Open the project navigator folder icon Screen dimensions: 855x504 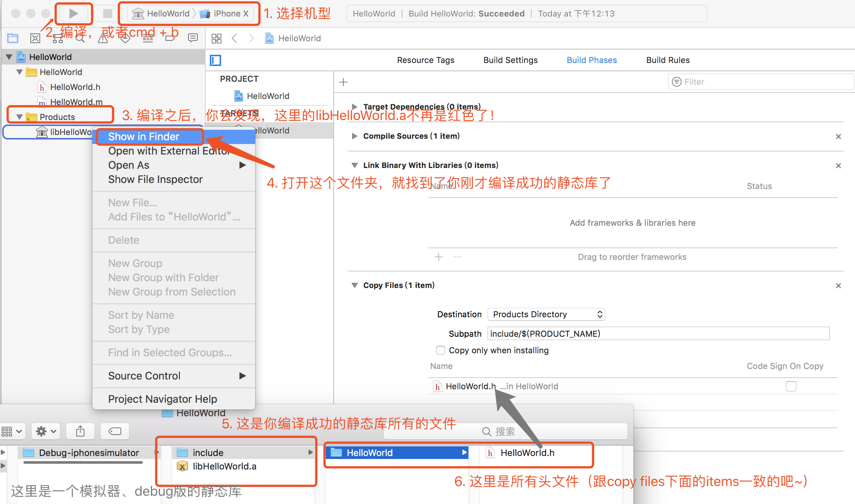pyautogui.click(x=13, y=38)
